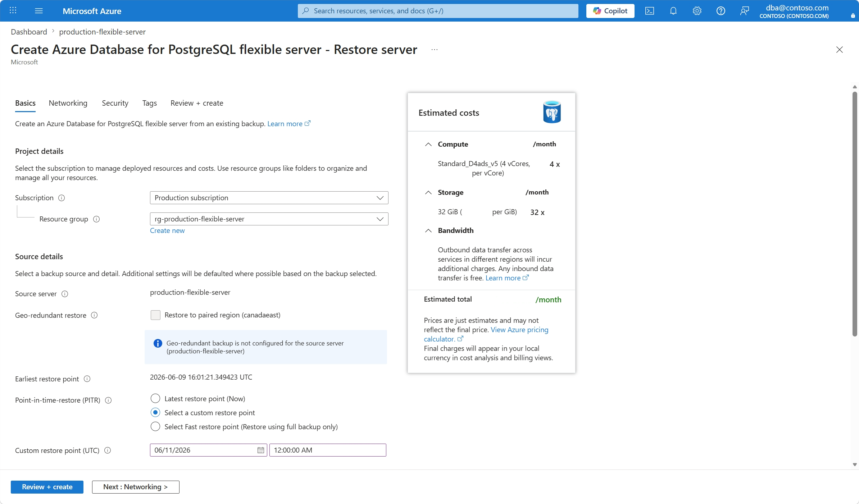Open the portal hamburger menu
Screen dimensions: 859x504
click(x=39, y=11)
